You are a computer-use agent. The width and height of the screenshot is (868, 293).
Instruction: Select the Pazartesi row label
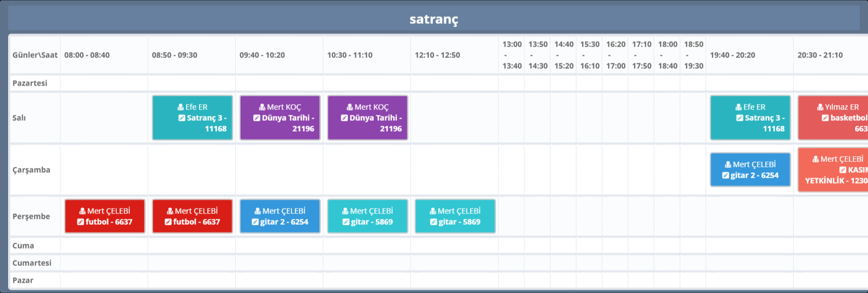[x=30, y=83]
